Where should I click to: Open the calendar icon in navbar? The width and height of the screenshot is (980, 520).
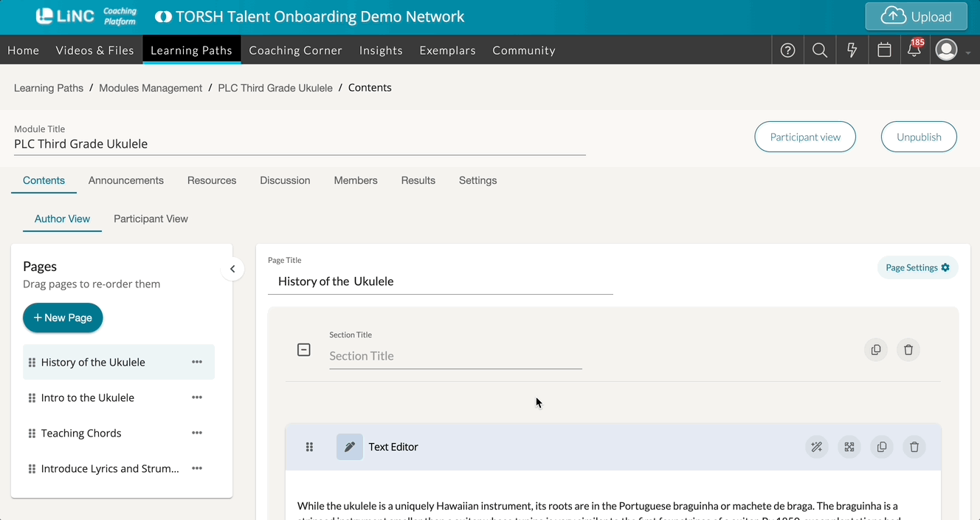tap(884, 50)
